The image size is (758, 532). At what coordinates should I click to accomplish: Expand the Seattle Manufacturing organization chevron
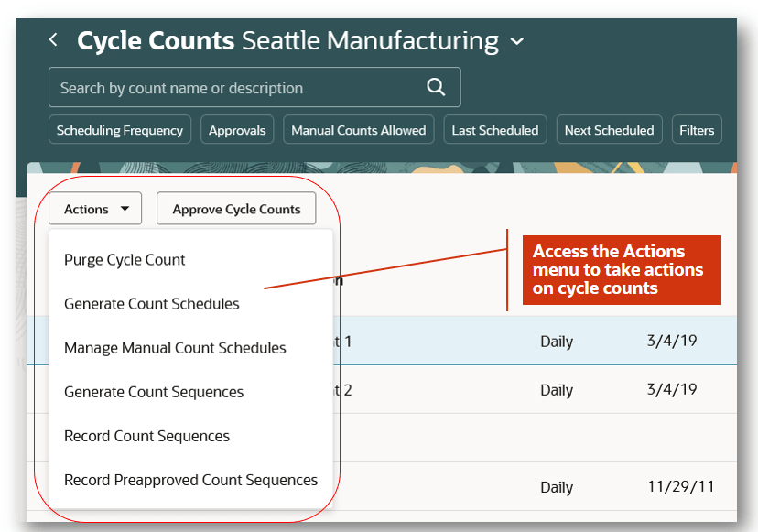tap(516, 41)
